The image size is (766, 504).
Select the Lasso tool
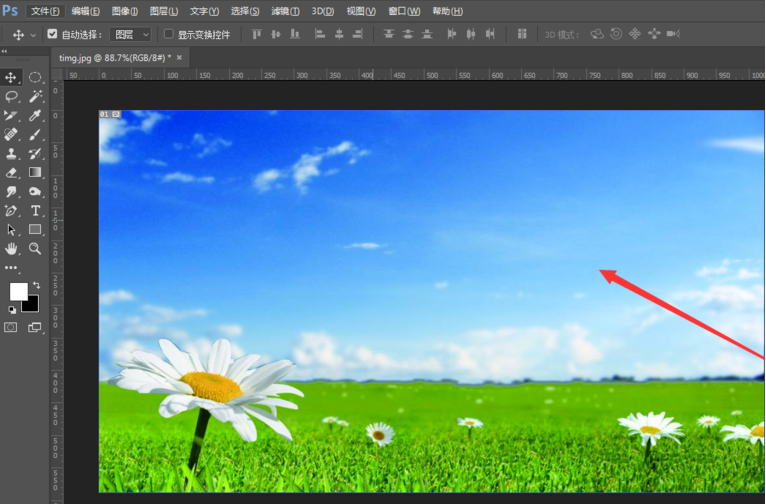click(x=11, y=97)
